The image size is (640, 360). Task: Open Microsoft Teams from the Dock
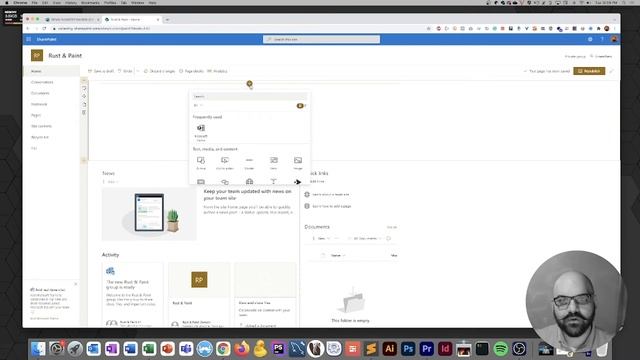click(186, 349)
